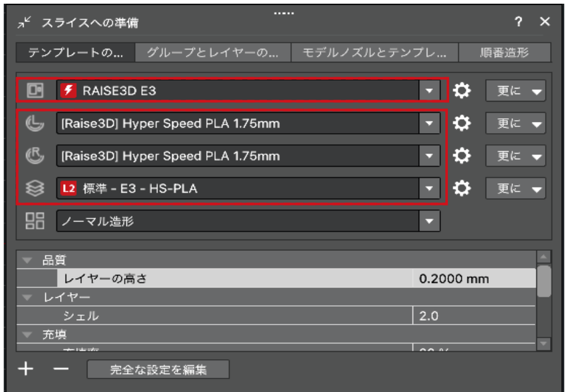Edit the 0.2000 mm layer height value
The image size is (568, 392).
pyautogui.click(x=474, y=279)
